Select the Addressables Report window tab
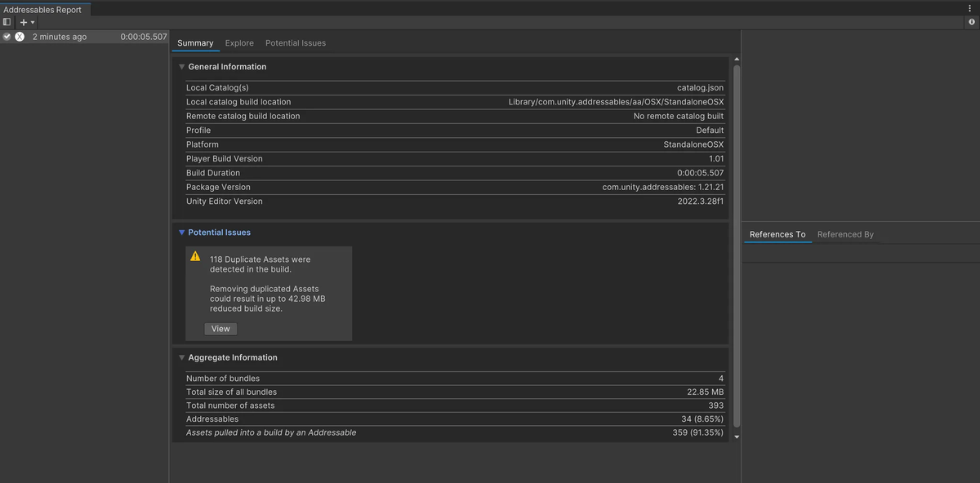The image size is (980, 483). coord(43,10)
